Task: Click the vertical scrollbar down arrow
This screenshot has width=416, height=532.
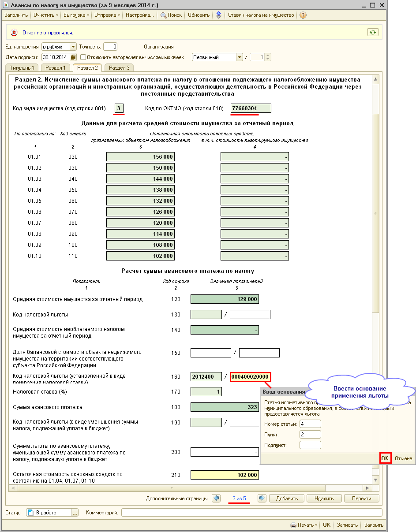Action: 376,480
